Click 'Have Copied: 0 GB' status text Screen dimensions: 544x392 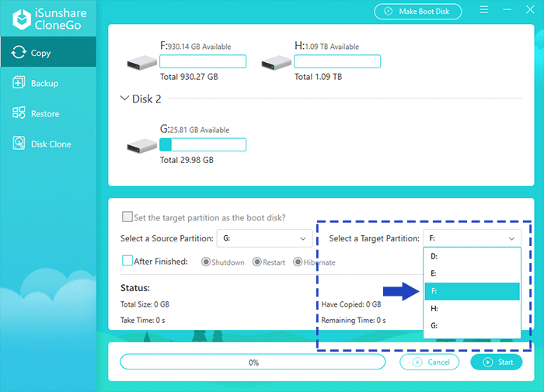(x=351, y=304)
